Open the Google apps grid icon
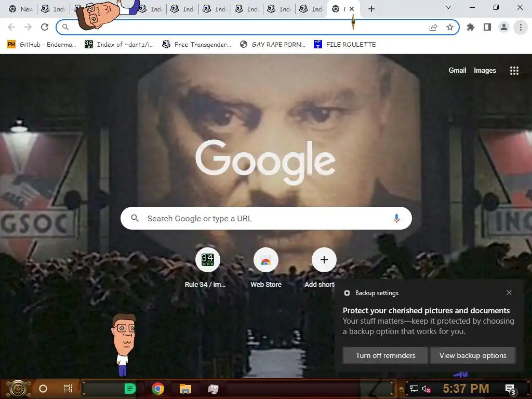 click(x=514, y=71)
